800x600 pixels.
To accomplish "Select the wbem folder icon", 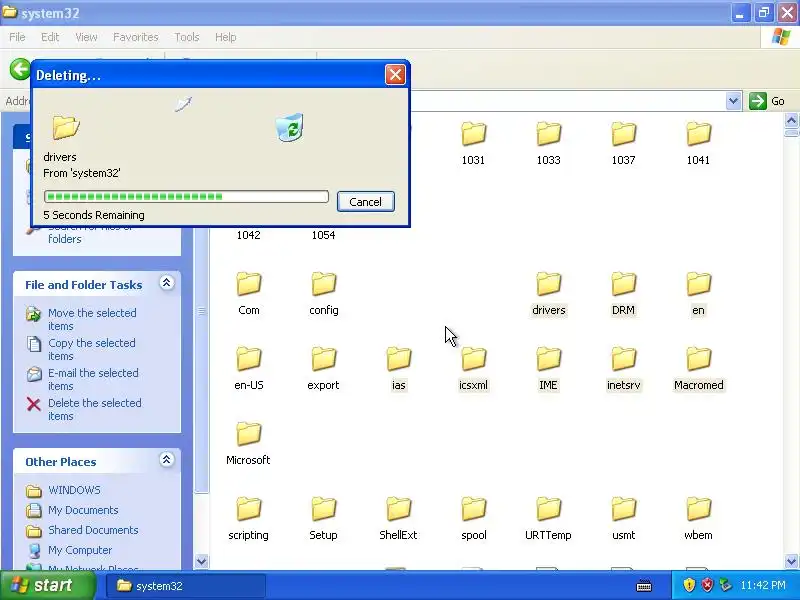I will 698,509.
